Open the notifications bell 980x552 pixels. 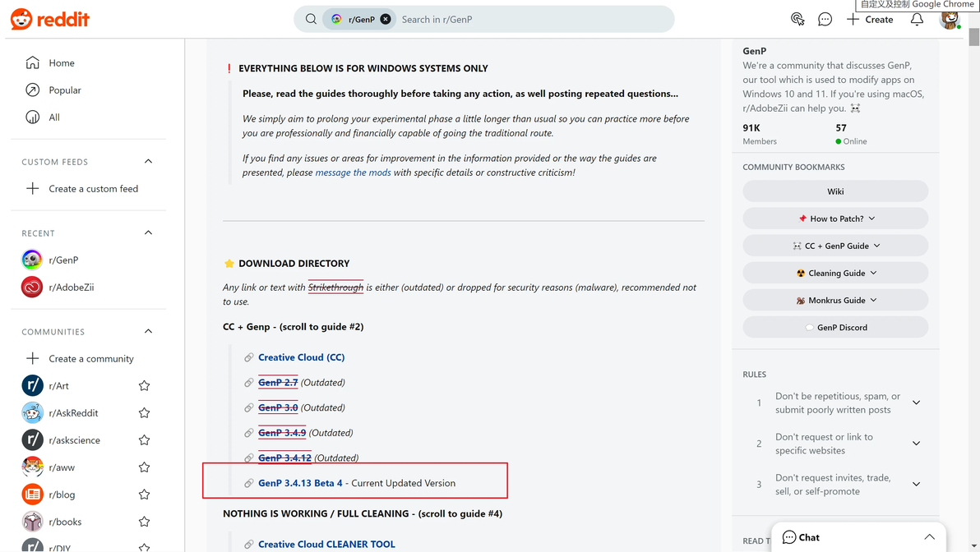pos(917,19)
